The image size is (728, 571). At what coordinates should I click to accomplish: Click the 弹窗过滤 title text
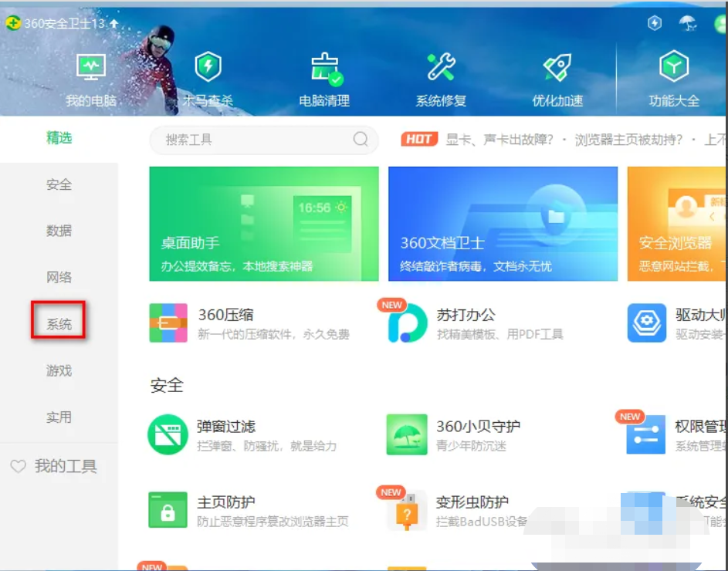tap(226, 426)
